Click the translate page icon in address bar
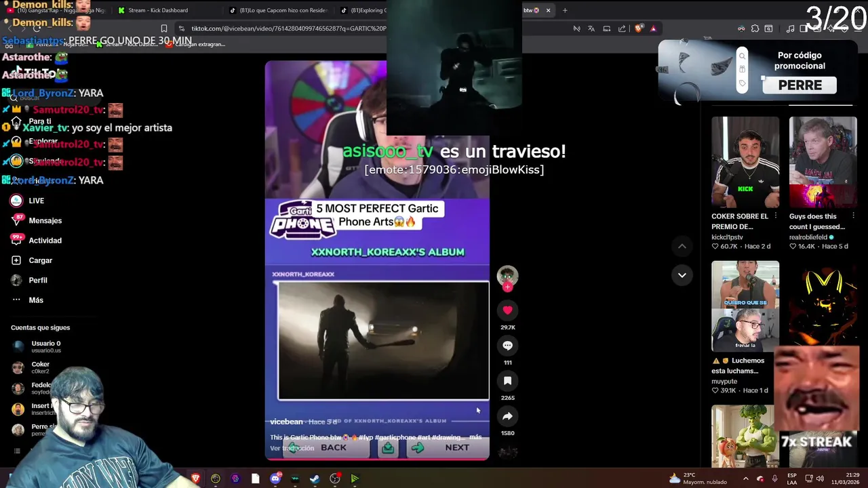 [591, 28]
